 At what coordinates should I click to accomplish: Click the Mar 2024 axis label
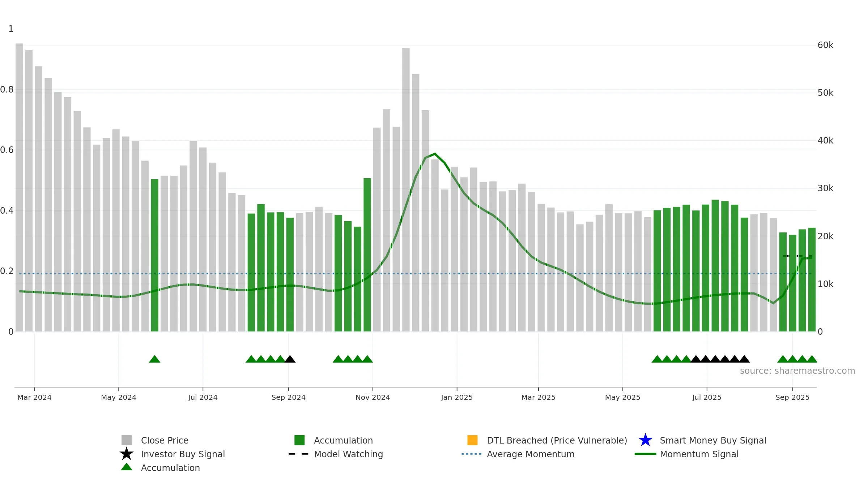(x=34, y=397)
